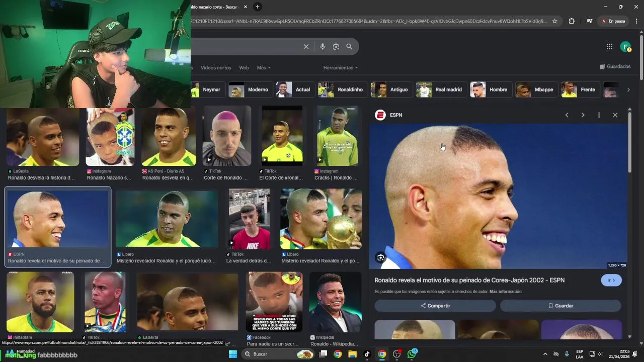Image resolution: width=644 pixels, height=362 pixels.
Task: Switch to the Web results tab
Action: (244, 68)
